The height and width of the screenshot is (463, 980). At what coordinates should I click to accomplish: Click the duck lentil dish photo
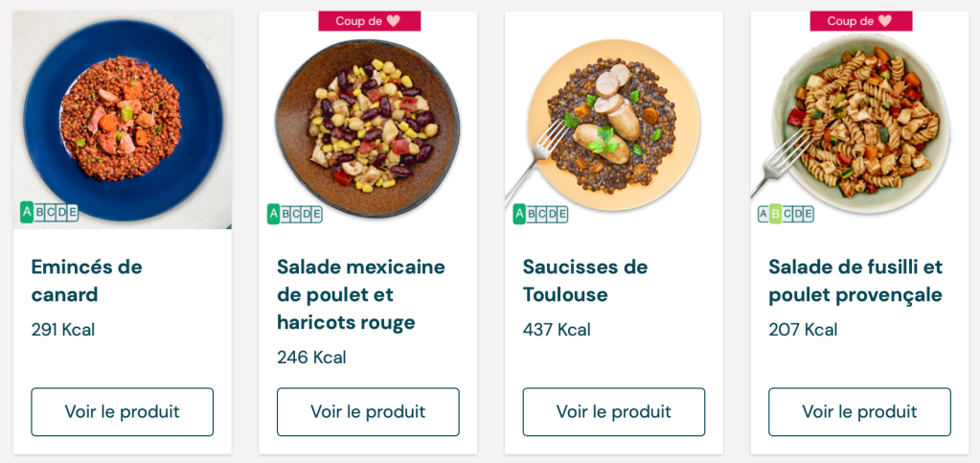pos(122,120)
